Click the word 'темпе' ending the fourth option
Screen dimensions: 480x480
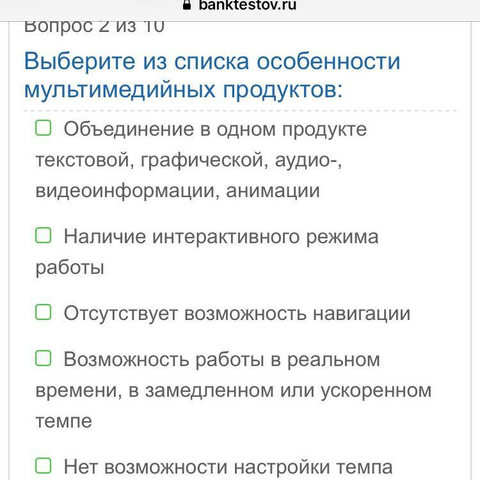pos(64,422)
